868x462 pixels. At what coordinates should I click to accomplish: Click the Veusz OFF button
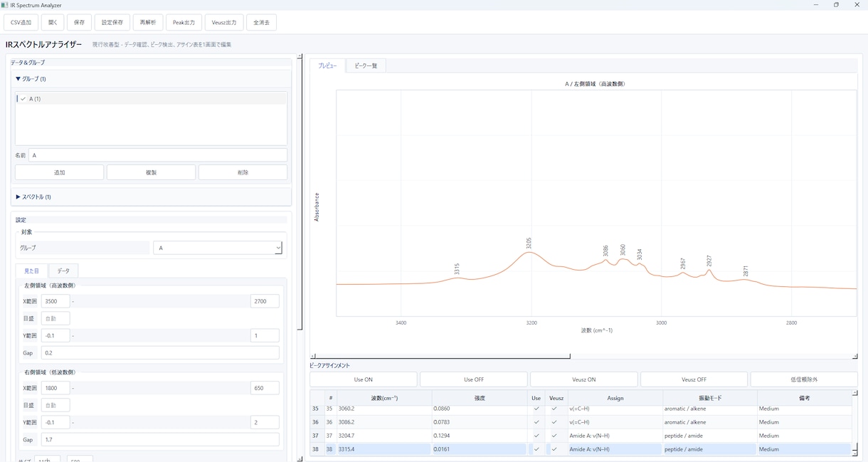pyautogui.click(x=694, y=379)
